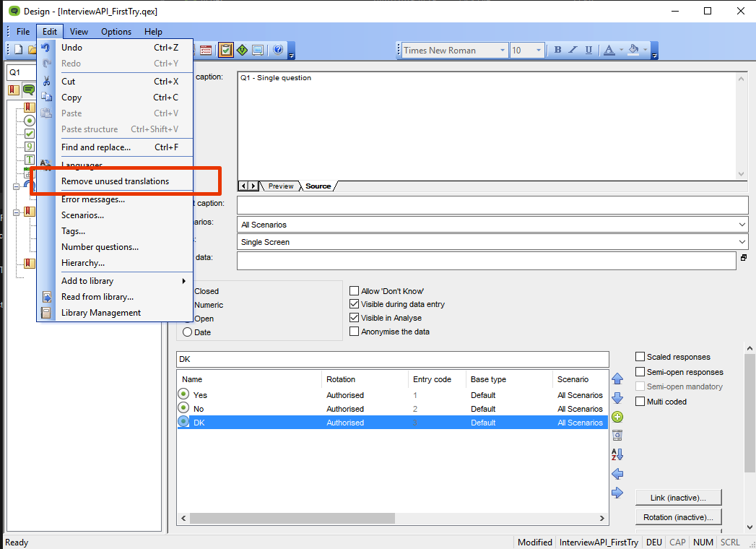Uncheck Visible in Analyse
756x549 pixels.
pyautogui.click(x=354, y=317)
